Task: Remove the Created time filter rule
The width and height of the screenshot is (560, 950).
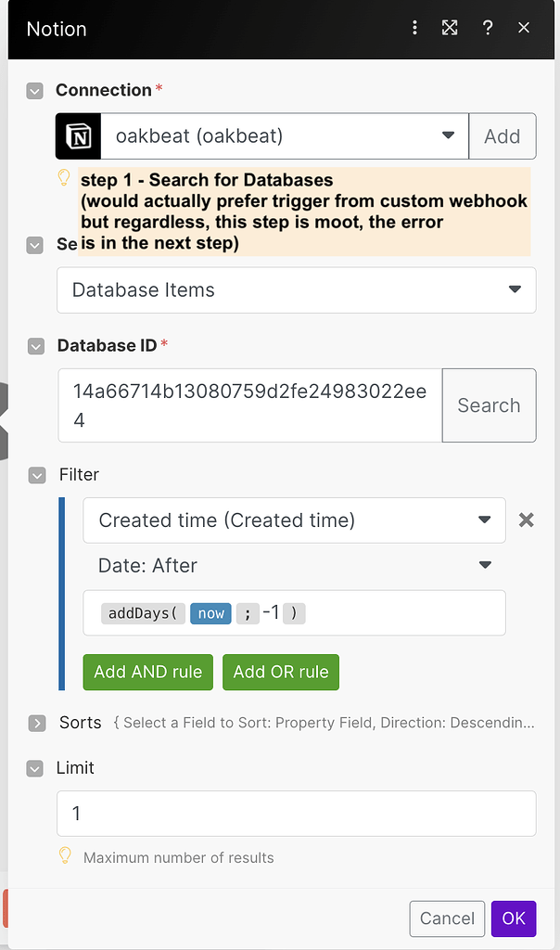Action: pyautogui.click(x=526, y=520)
